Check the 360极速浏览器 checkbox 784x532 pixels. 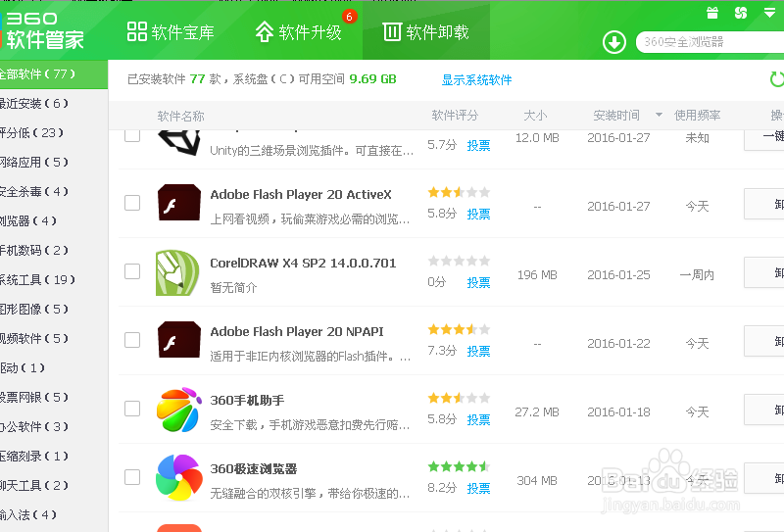132,477
